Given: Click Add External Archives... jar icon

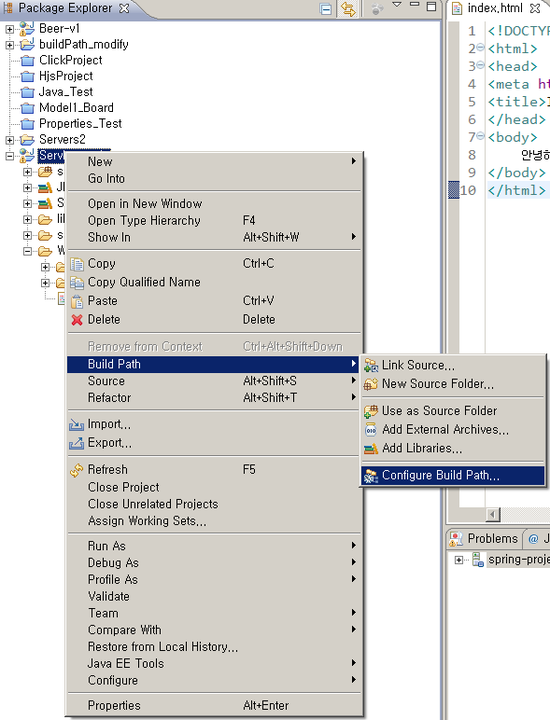Looking at the screenshot, I should (x=370, y=430).
